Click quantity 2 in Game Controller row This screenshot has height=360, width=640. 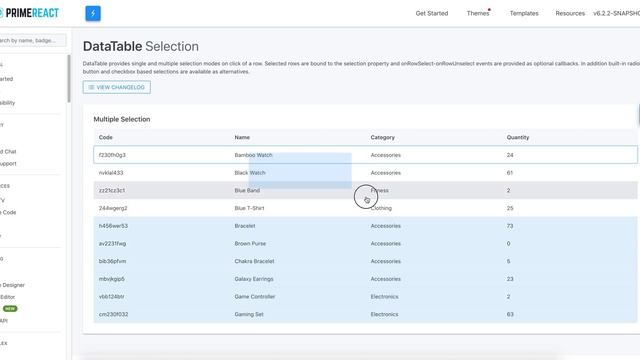508,296
